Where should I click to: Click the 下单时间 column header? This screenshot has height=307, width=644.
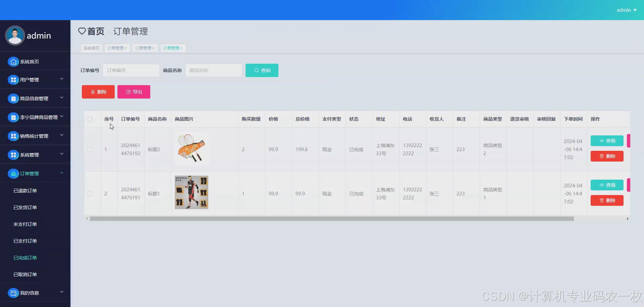click(573, 119)
